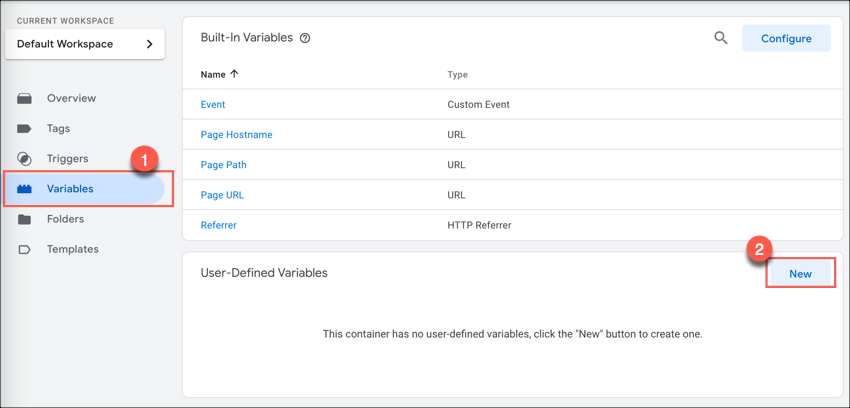Open the Page URL variable

click(222, 195)
